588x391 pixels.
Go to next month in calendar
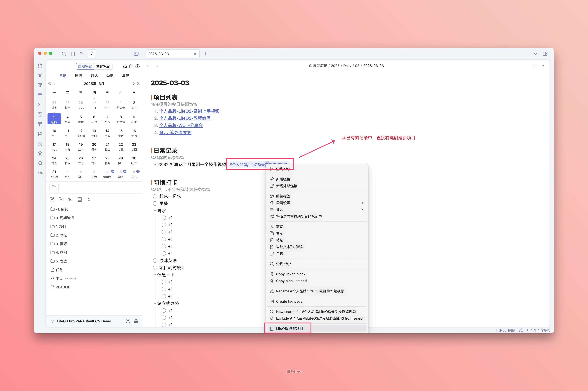coord(134,84)
